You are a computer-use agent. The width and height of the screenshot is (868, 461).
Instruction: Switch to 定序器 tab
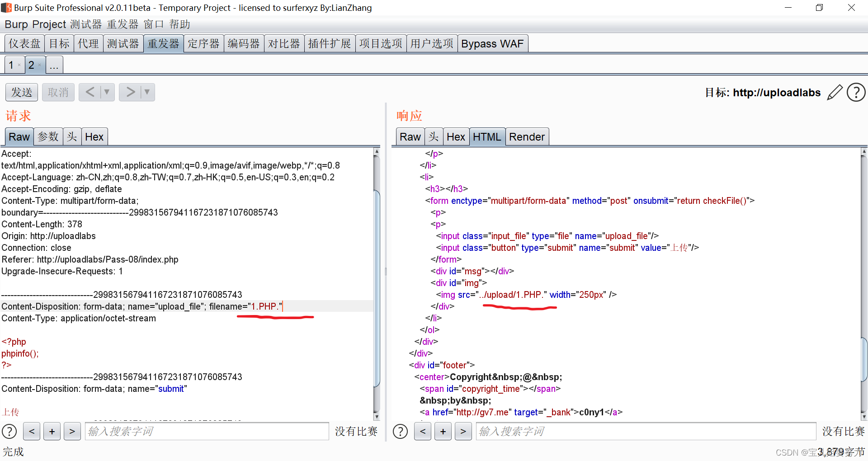204,44
